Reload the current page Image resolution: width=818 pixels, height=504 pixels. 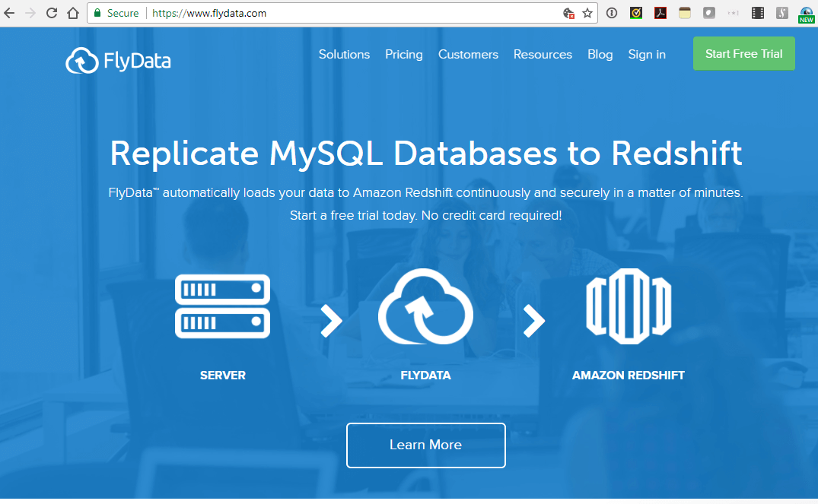(x=51, y=13)
